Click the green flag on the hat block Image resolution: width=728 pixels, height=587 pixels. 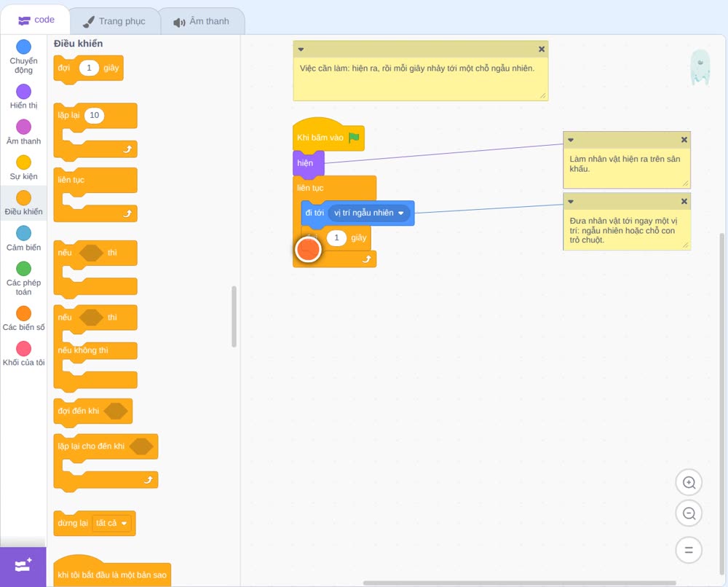pyautogui.click(x=354, y=138)
